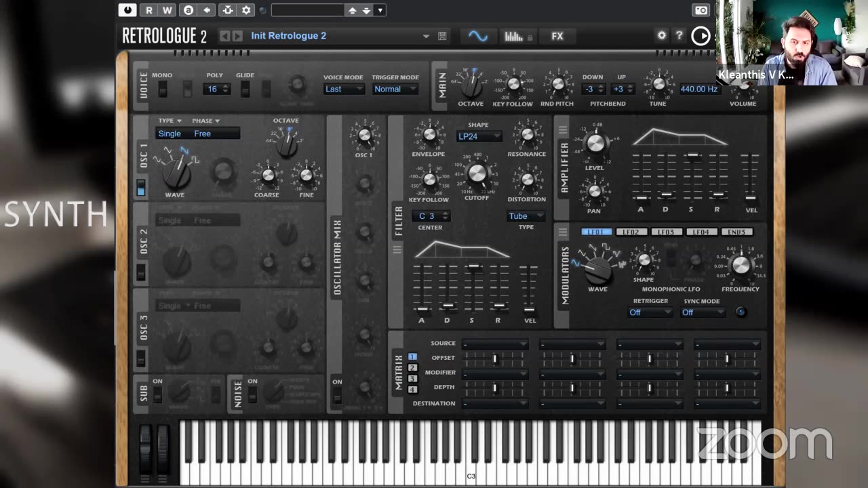Click the small round LFO indicator button
The width and height of the screenshot is (868, 488).
tap(741, 312)
